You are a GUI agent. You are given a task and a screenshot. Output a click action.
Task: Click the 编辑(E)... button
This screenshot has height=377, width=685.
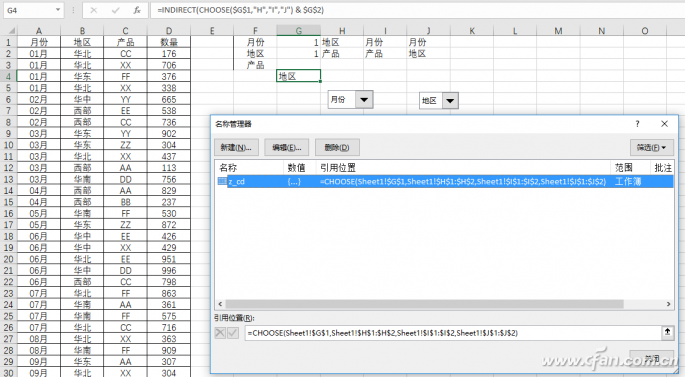[x=287, y=148]
